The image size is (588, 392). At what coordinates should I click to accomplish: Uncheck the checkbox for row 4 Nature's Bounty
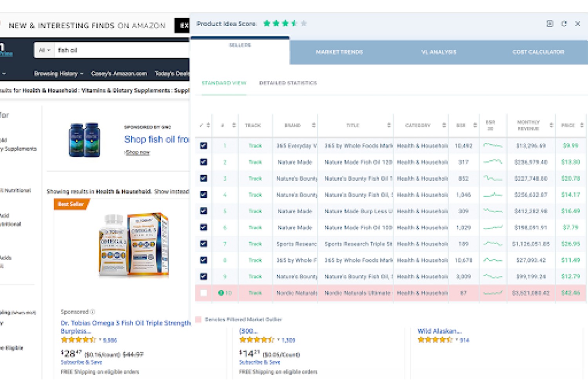point(203,194)
